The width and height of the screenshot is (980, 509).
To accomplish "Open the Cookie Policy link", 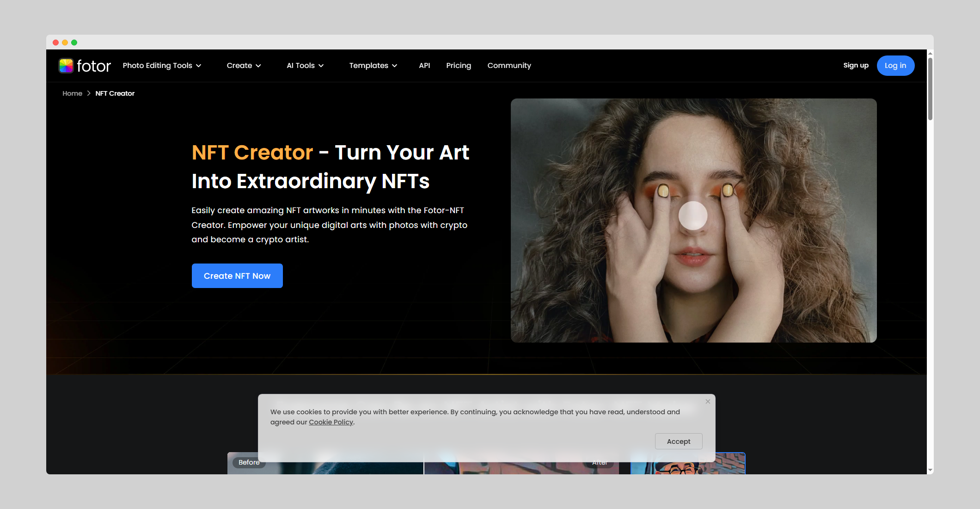I will point(331,422).
